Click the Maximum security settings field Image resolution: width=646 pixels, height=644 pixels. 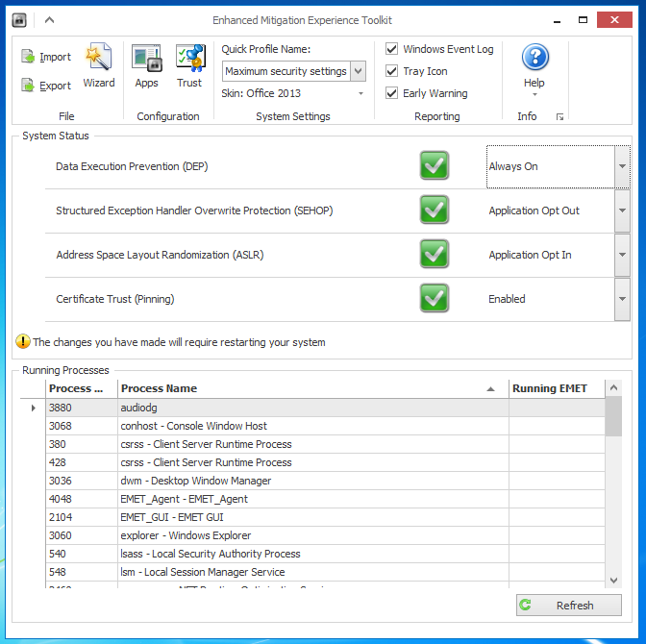(x=286, y=71)
